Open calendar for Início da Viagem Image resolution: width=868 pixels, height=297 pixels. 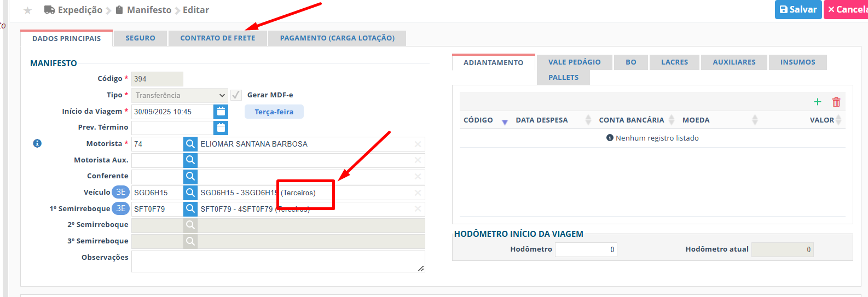click(221, 112)
